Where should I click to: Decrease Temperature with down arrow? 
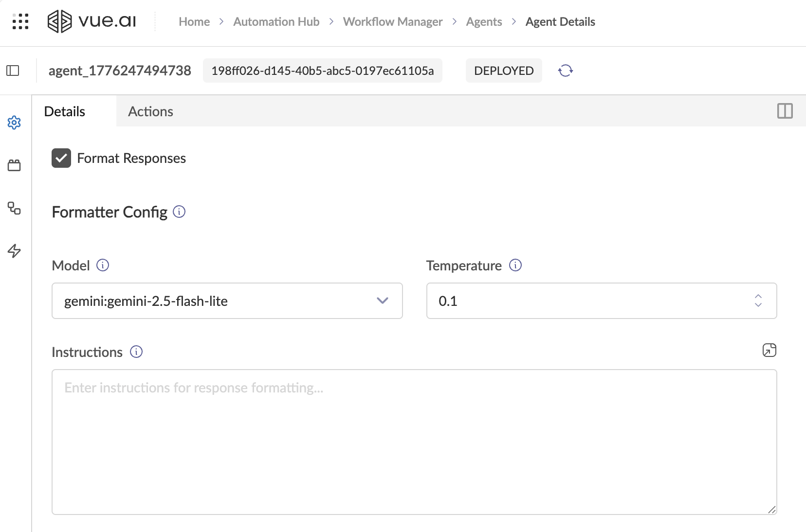coord(758,305)
